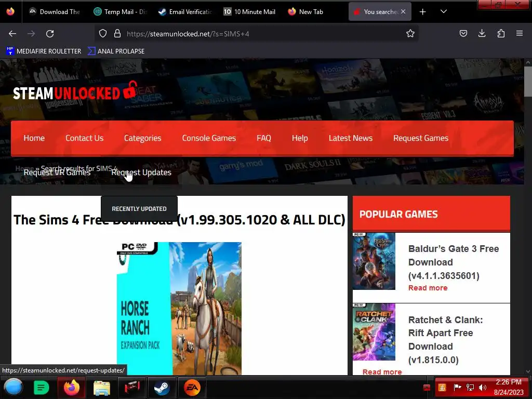The image size is (532, 399).
Task: Switch to the Temp Mail tab
Action: [121, 12]
